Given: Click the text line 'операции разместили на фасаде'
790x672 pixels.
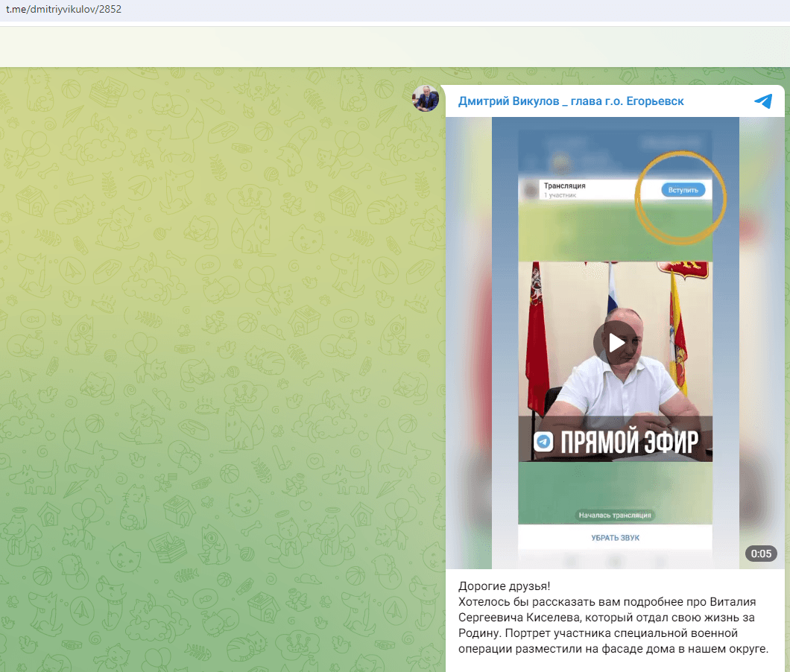Looking at the screenshot, I should tap(613, 649).
